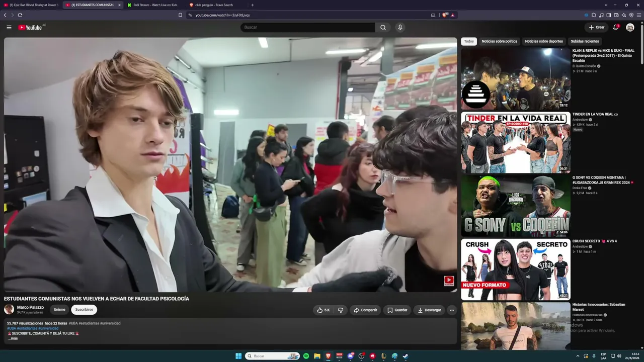Open YouTube notifications bell
The height and width of the screenshot is (362, 644).
(615, 27)
